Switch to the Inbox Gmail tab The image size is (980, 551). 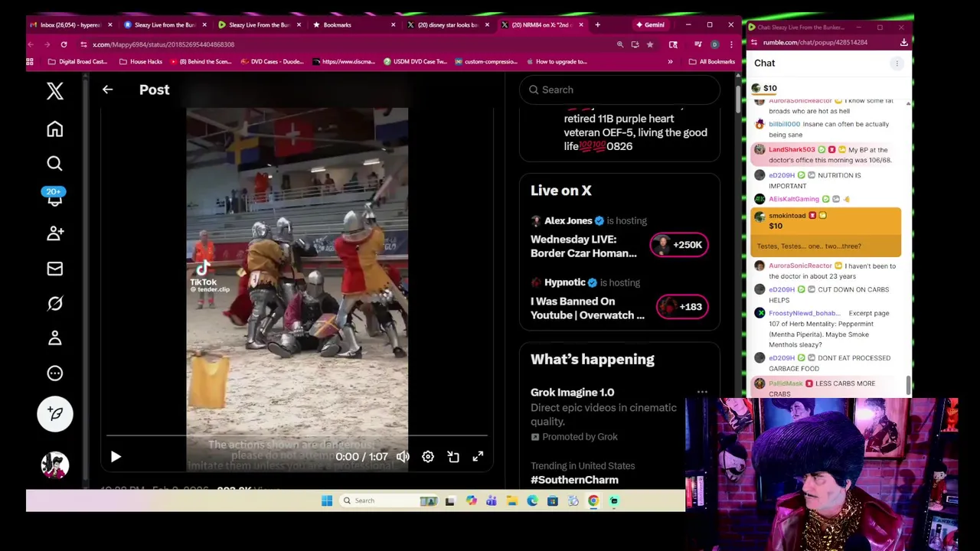pyautogui.click(x=70, y=24)
